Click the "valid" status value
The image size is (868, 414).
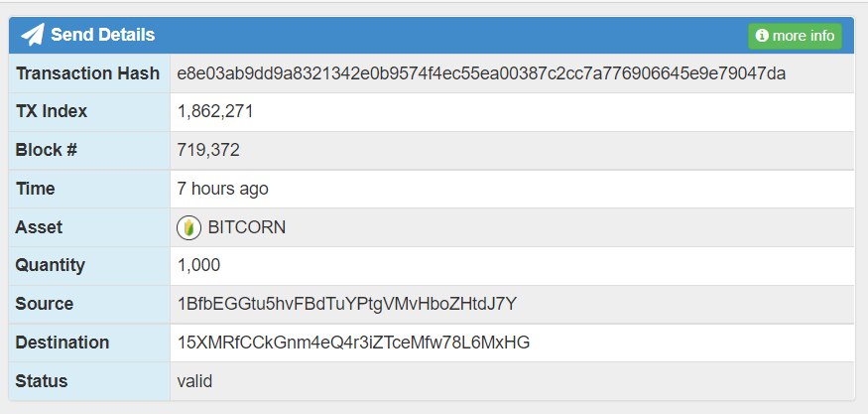pyautogui.click(x=194, y=380)
